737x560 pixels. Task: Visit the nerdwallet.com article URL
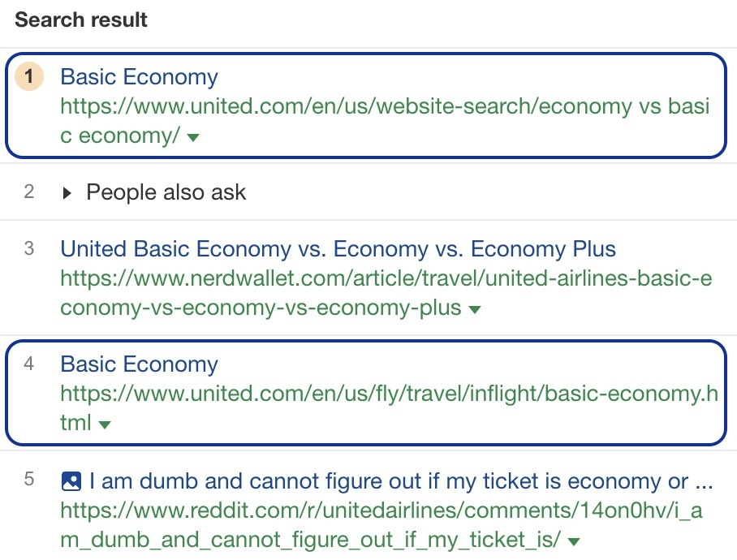[386, 294]
